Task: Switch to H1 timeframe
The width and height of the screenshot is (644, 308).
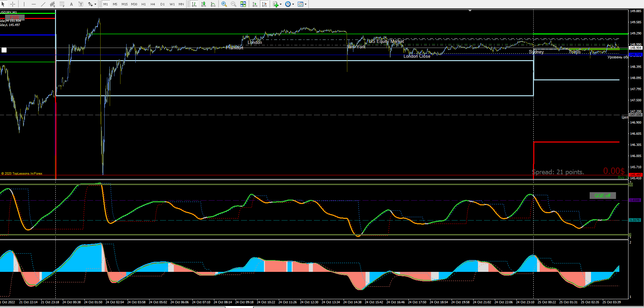Action: tap(143, 4)
